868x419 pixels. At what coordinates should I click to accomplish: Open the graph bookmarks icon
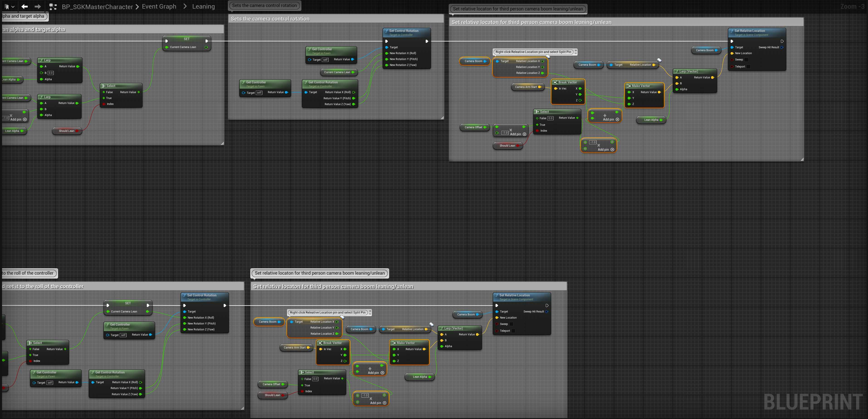[x=7, y=6]
